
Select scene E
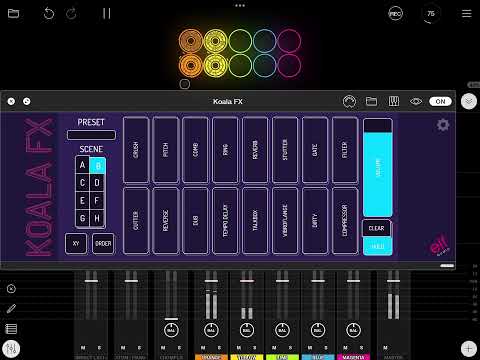[x=83, y=201]
